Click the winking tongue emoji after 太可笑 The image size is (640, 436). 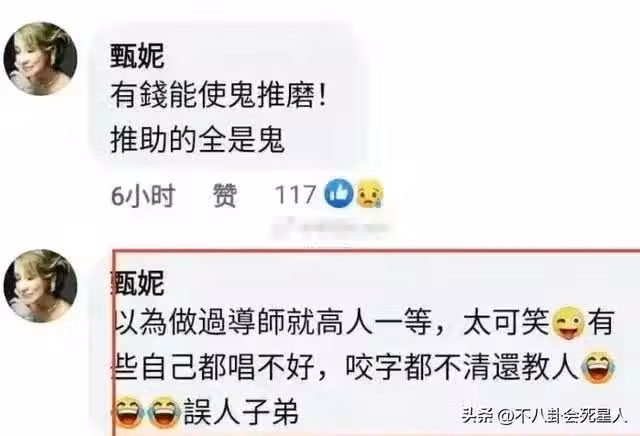568,323
